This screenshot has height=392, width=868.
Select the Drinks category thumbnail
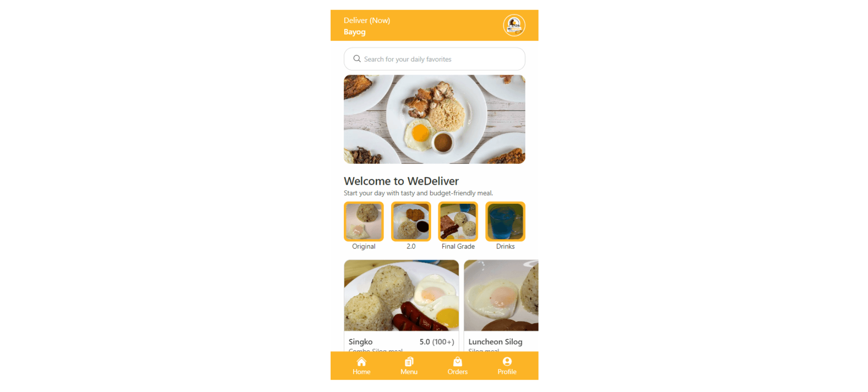[x=505, y=221]
